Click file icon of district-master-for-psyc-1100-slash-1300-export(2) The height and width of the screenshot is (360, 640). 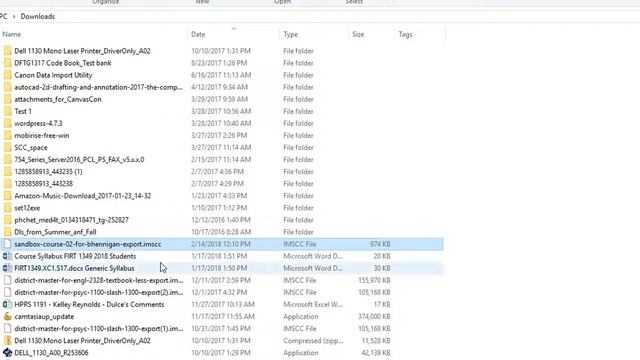pyautogui.click(x=7, y=292)
